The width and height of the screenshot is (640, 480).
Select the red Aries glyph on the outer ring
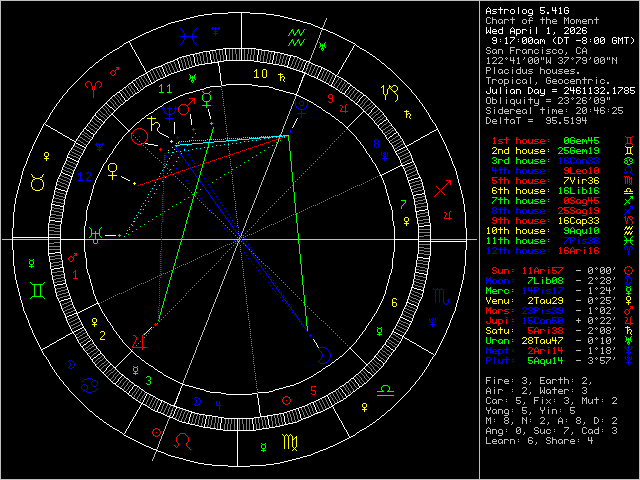[93, 89]
